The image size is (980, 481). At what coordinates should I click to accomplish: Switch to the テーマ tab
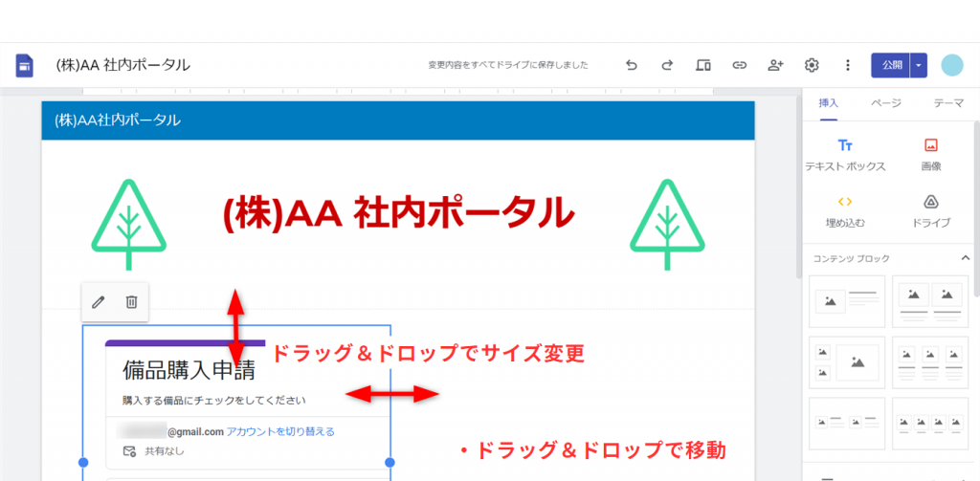pos(947,103)
